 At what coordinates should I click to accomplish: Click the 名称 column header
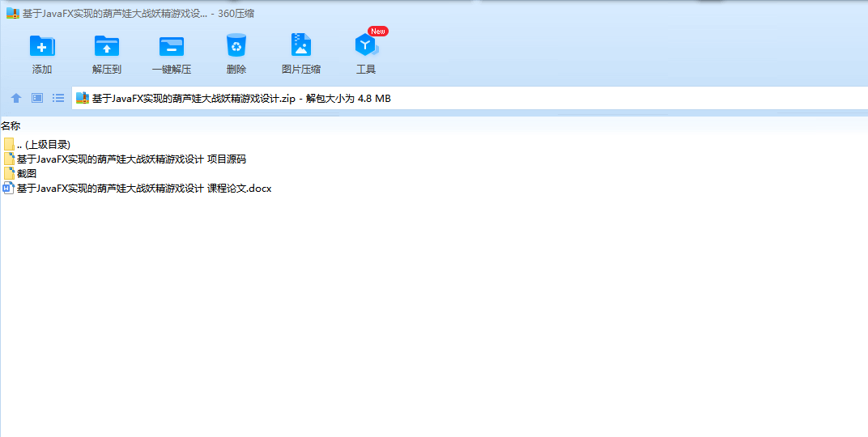tap(11, 126)
